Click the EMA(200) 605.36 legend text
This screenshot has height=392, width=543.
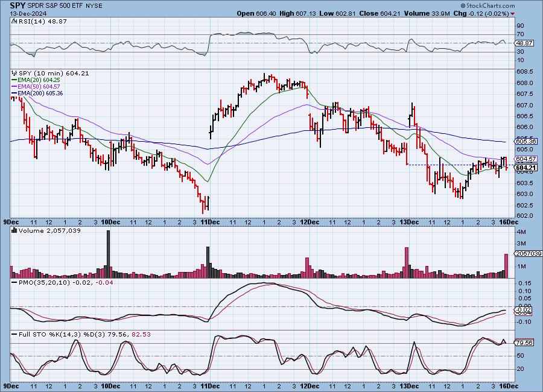tap(40, 93)
